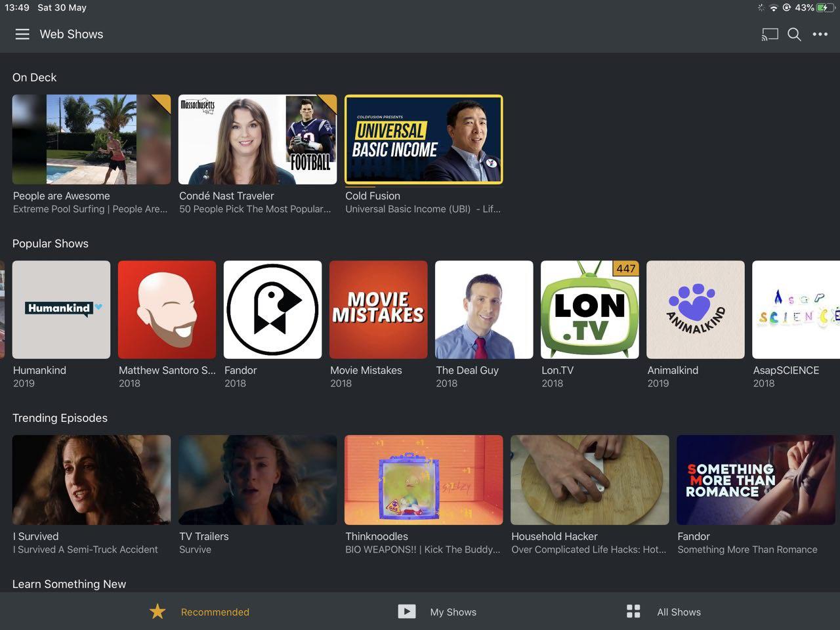Play Thinknoodles BIO WEAPONS episode thumbnail

tap(424, 480)
